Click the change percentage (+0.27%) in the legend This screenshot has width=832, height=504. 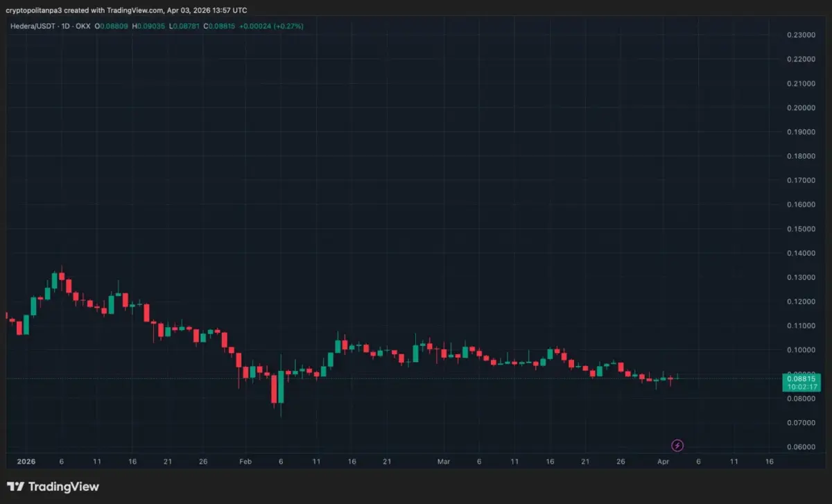point(287,26)
